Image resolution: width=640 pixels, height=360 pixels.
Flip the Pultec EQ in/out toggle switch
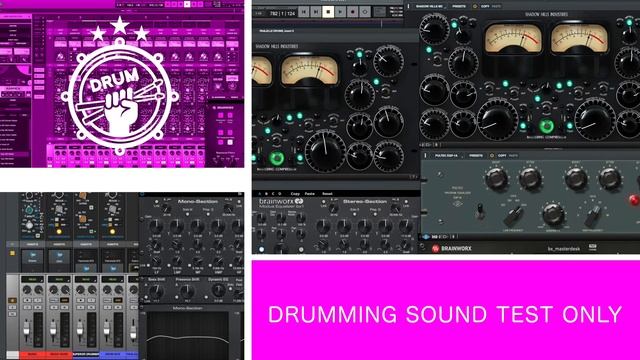pyautogui.click(x=480, y=211)
